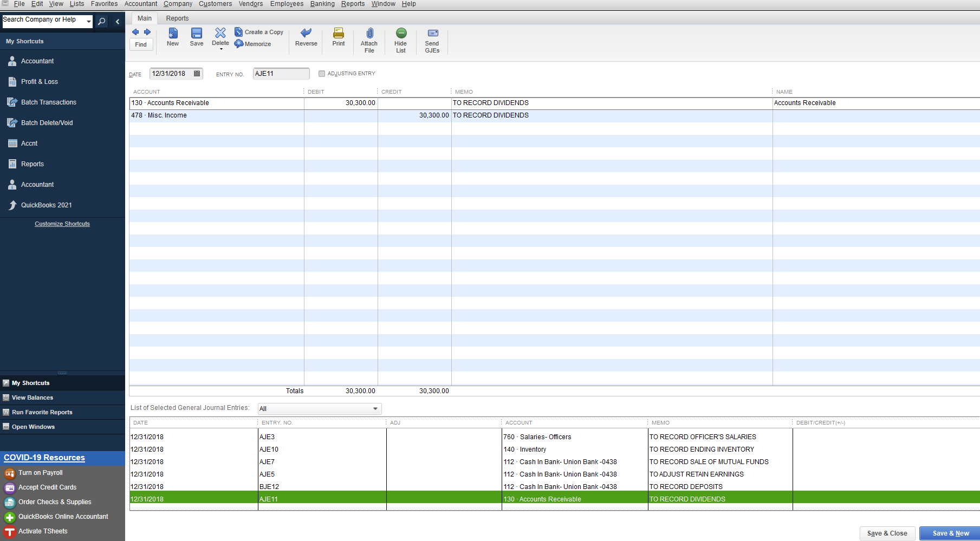980x541 pixels.
Task: Click the Print icon in toolbar
Action: (339, 34)
